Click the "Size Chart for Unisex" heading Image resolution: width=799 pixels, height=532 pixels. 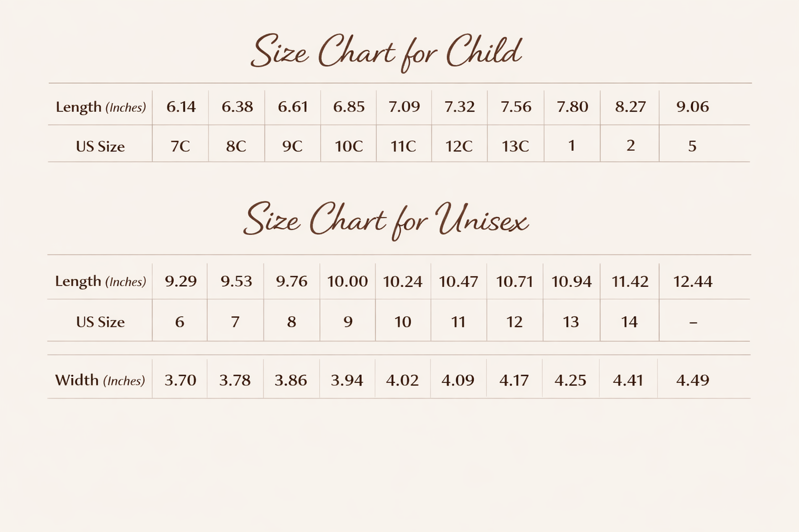(386, 220)
